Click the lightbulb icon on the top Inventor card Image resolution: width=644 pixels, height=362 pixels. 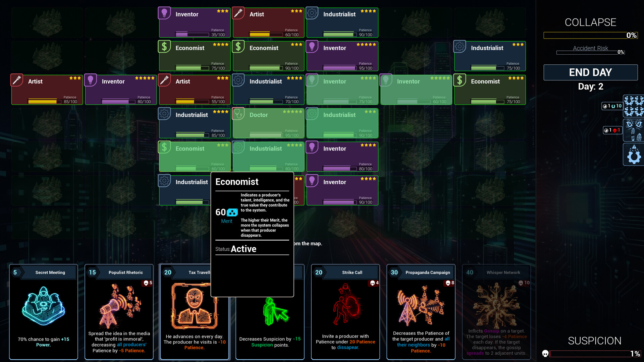tap(165, 13)
